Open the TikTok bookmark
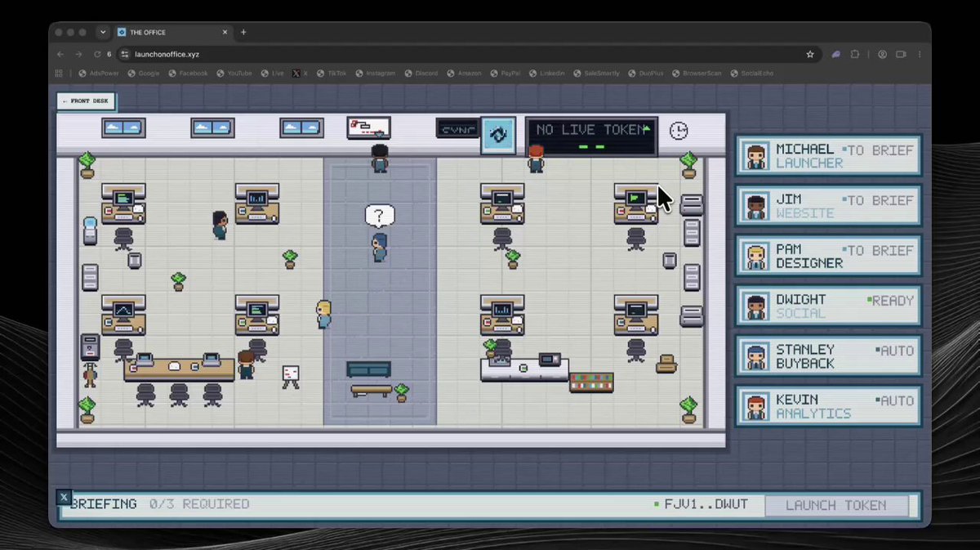 click(332, 74)
